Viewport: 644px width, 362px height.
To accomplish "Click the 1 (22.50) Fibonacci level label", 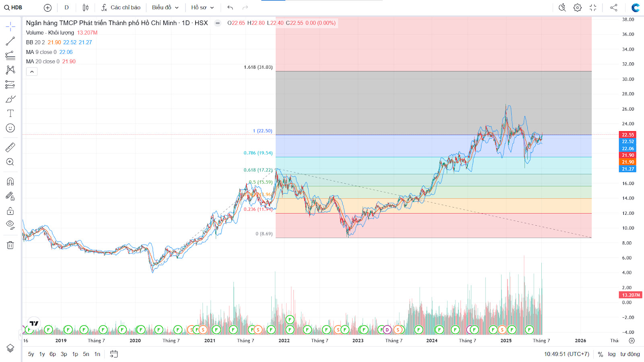I will [262, 131].
